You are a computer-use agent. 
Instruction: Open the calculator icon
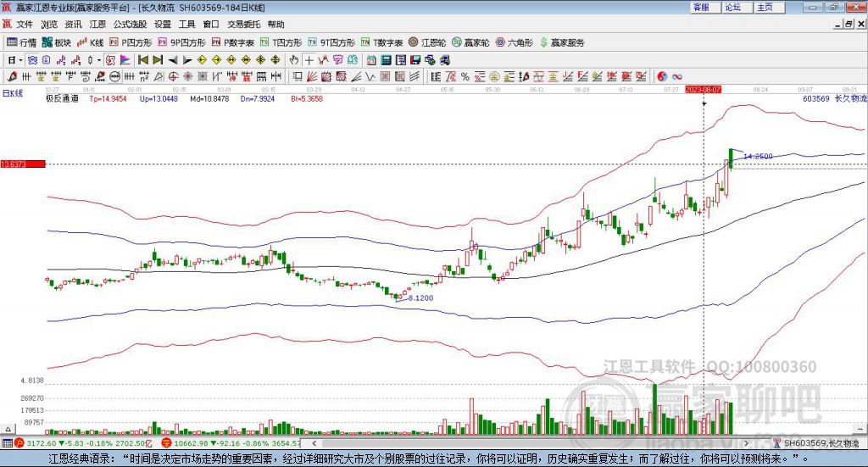click(386, 60)
